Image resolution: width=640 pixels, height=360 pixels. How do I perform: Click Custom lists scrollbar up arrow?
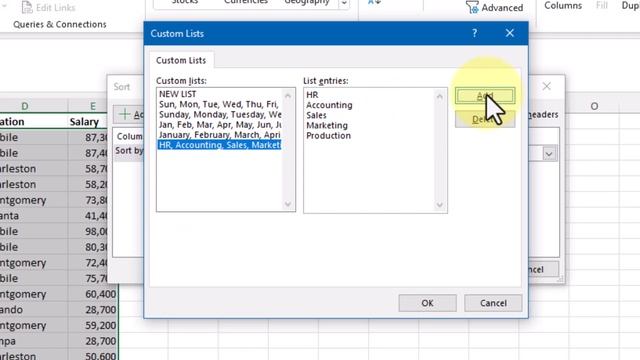click(288, 96)
